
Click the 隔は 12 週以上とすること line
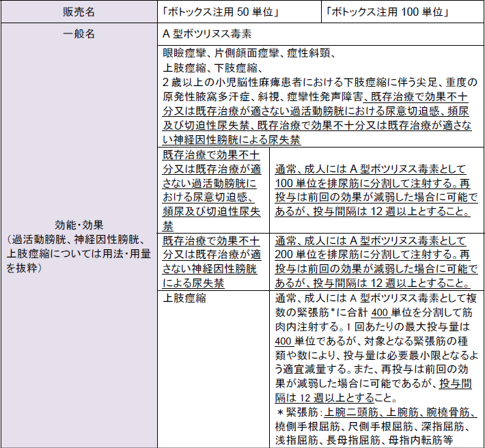click(336, 398)
